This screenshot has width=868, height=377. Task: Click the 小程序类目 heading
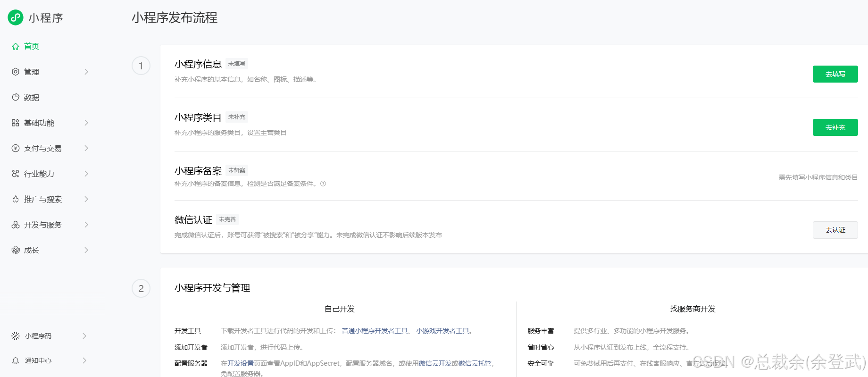(198, 117)
